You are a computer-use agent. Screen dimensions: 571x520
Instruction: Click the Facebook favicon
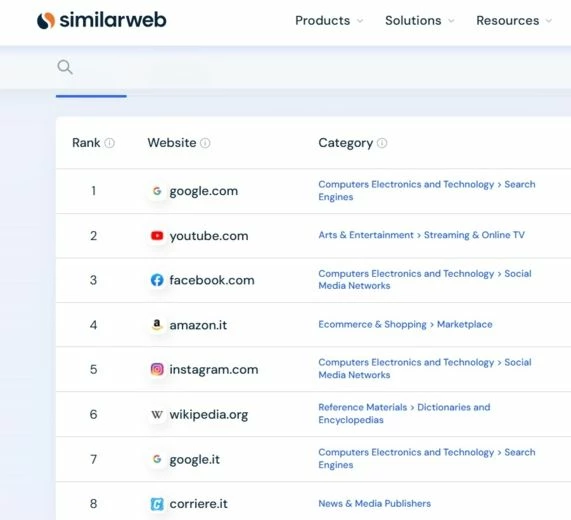click(157, 280)
